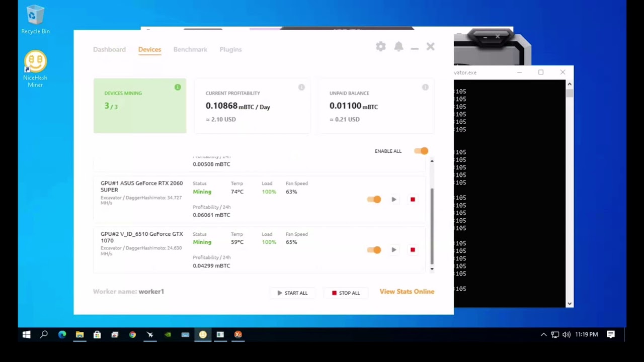Switch to the console window taskbar icon
644x362 pixels.
point(220,334)
